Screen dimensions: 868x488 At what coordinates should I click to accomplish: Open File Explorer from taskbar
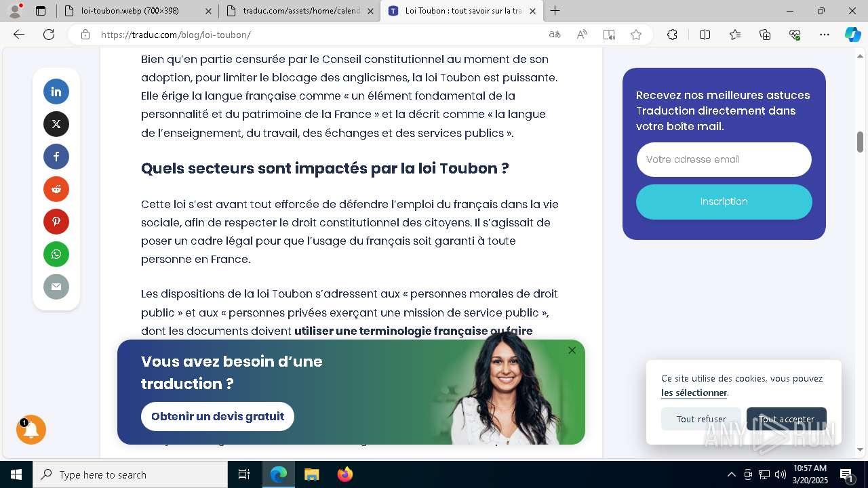coord(311,474)
